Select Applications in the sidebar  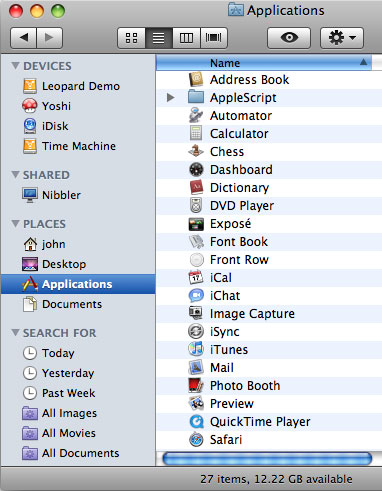(78, 284)
